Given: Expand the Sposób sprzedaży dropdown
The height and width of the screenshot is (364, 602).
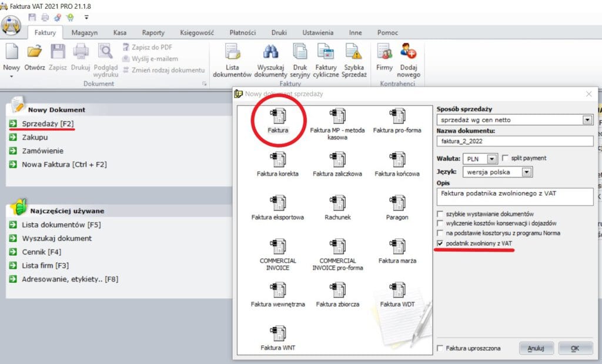Looking at the screenshot, I should (587, 120).
